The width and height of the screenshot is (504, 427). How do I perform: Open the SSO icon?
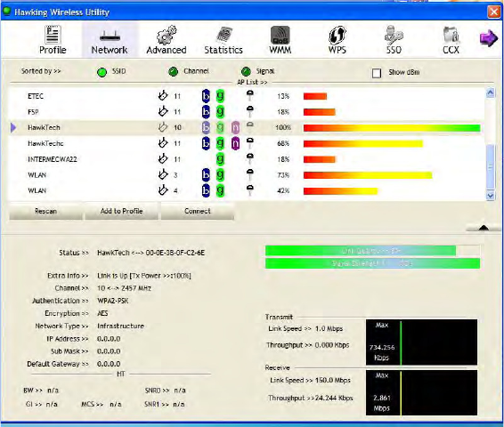[394, 35]
